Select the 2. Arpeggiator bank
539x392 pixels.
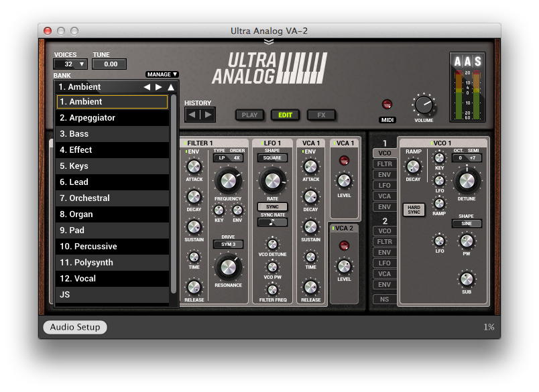pos(113,118)
